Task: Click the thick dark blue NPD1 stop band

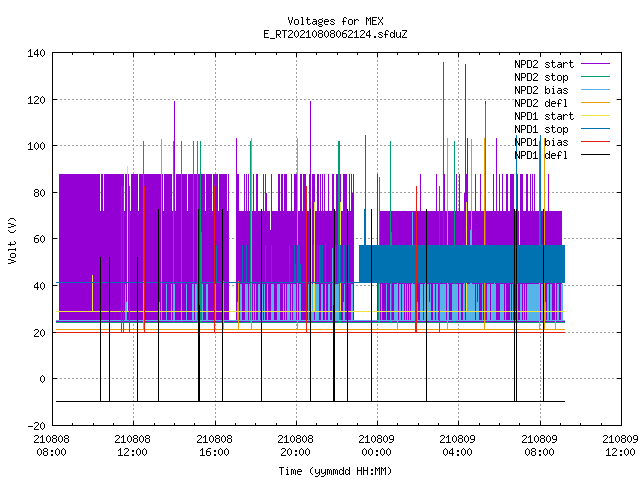Action: pyautogui.click(x=462, y=264)
